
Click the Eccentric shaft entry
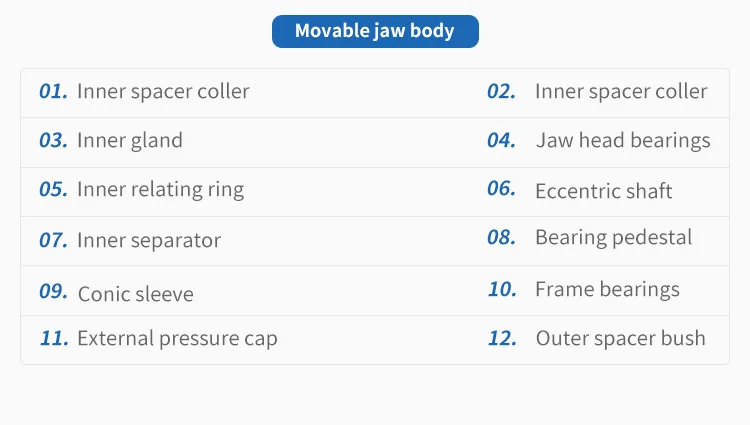604,191
